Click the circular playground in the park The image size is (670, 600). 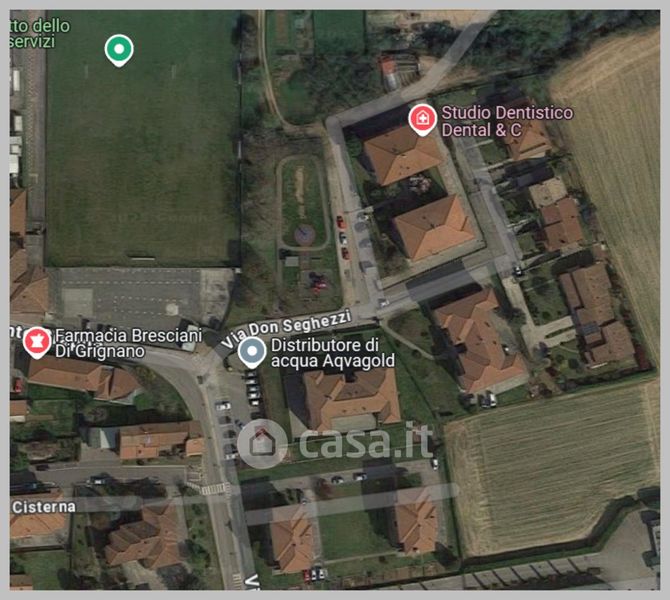(x=305, y=235)
